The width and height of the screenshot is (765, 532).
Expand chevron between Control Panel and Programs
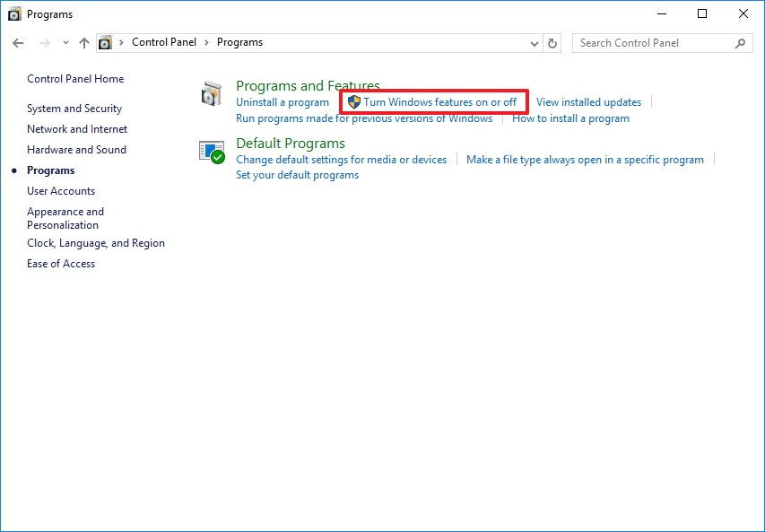click(206, 43)
